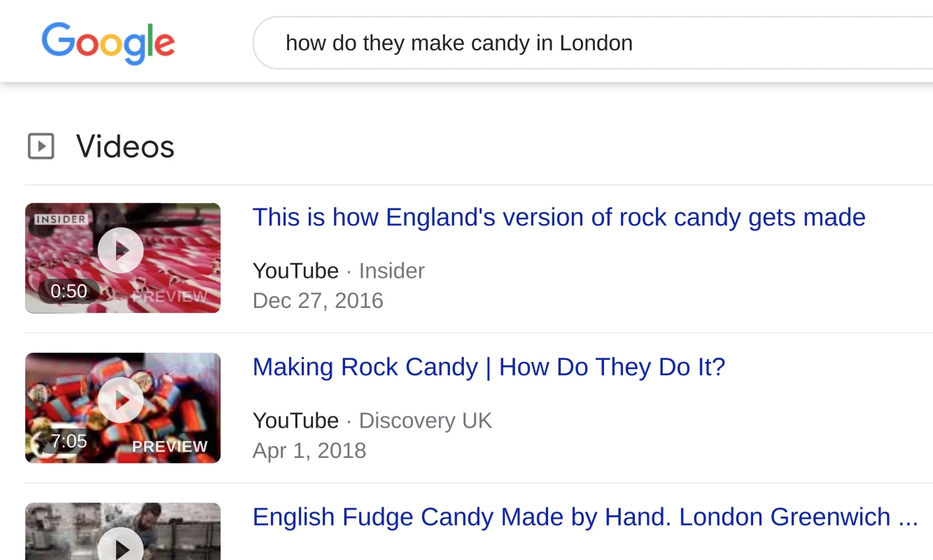Click the 'Insider' channel name
This screenshot has width=933, height=560.
(391, 270)
